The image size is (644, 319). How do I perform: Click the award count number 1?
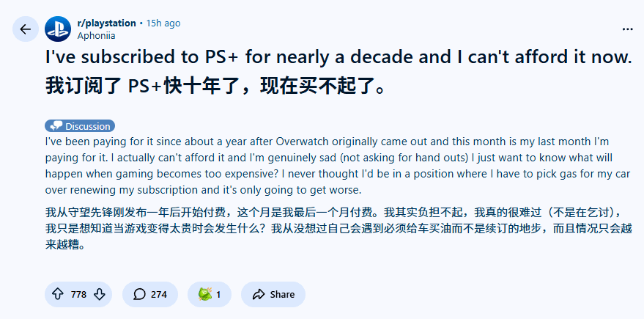(x=218, y=294)
